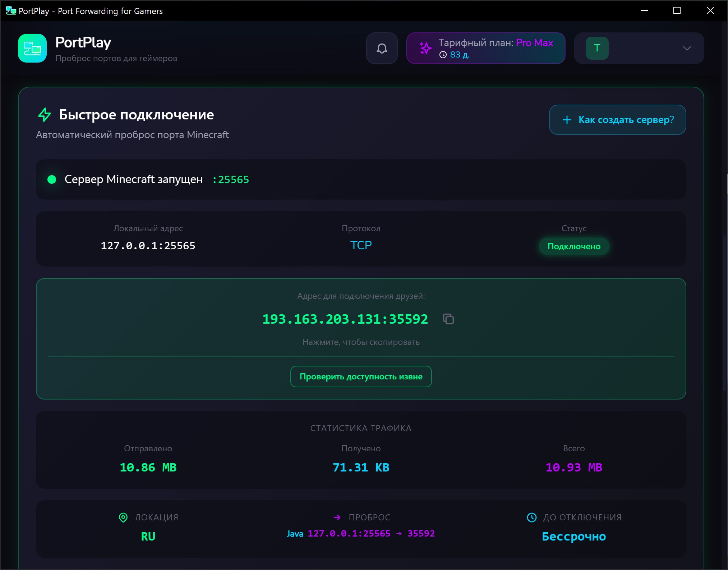Click the green T avatar
The width and height of the screenshot is (728, 570).
[x=597, y=48]
